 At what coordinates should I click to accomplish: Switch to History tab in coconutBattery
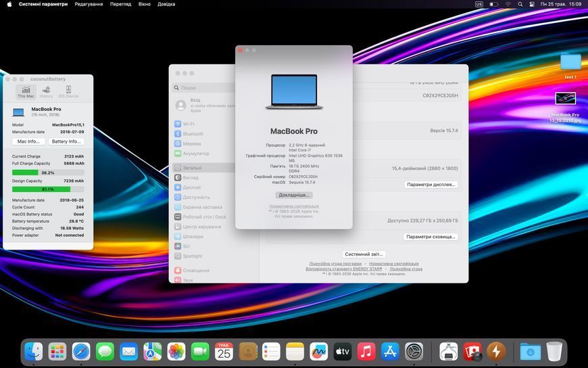click(47, 91)
